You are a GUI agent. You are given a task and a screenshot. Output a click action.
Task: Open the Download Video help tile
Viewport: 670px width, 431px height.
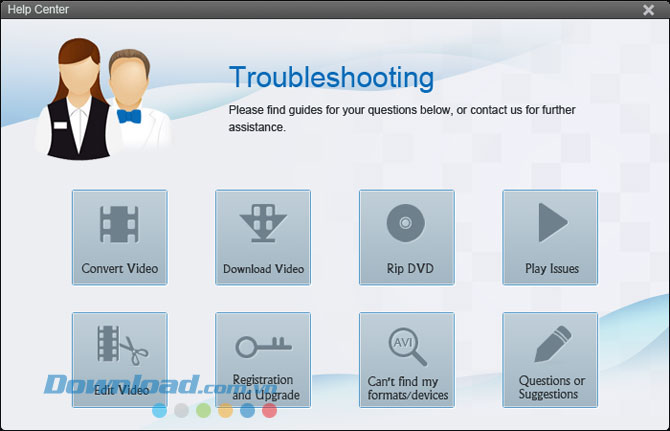[x=263, y=237]
